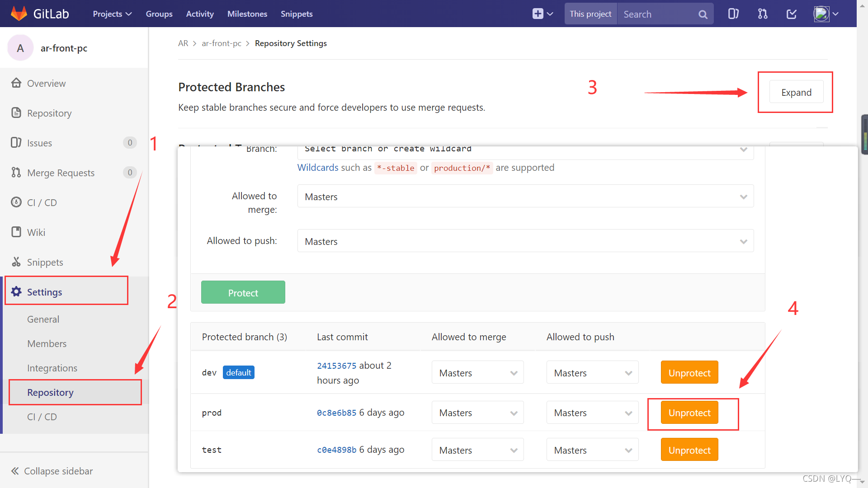Click the Settings gear in sidebar
Screen dimensions: 868x488
coord(17,291)
